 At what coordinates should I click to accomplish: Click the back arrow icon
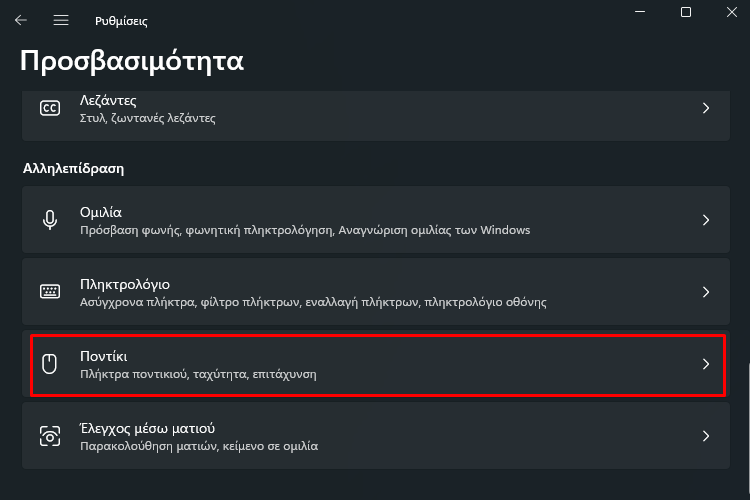coord(21,20)
